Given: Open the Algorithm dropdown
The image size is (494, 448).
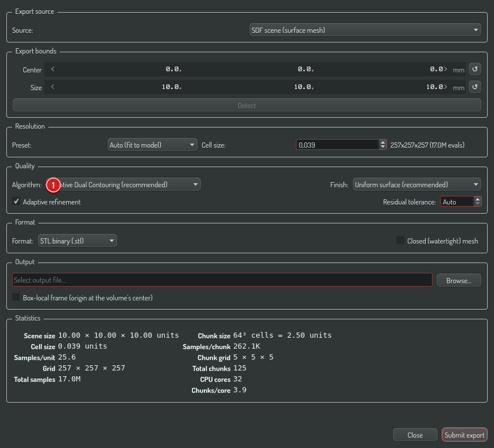Looking at the screenshot, I should pyautogui.click(x=123, y=184).
